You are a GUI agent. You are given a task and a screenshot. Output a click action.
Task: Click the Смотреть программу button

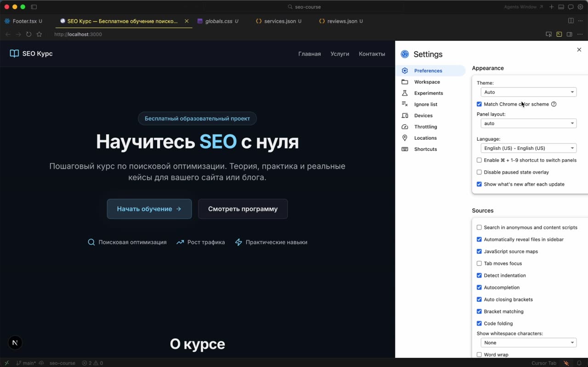pyautogui.click(x=243, y=209)
